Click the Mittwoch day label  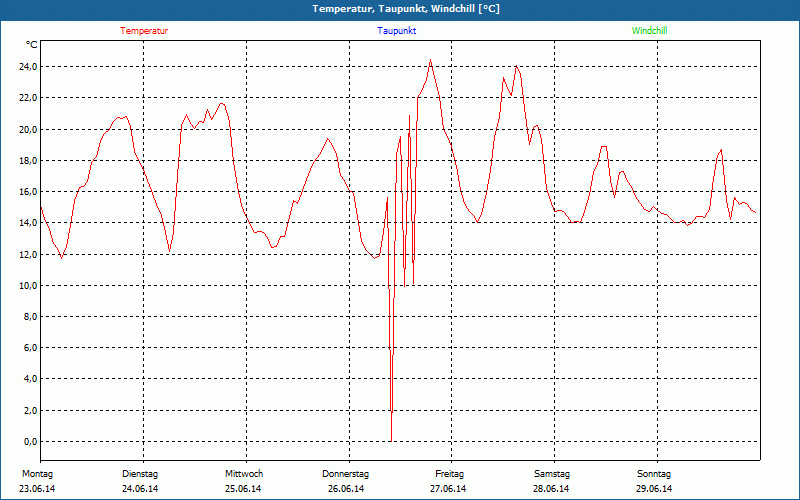[244, 474]
